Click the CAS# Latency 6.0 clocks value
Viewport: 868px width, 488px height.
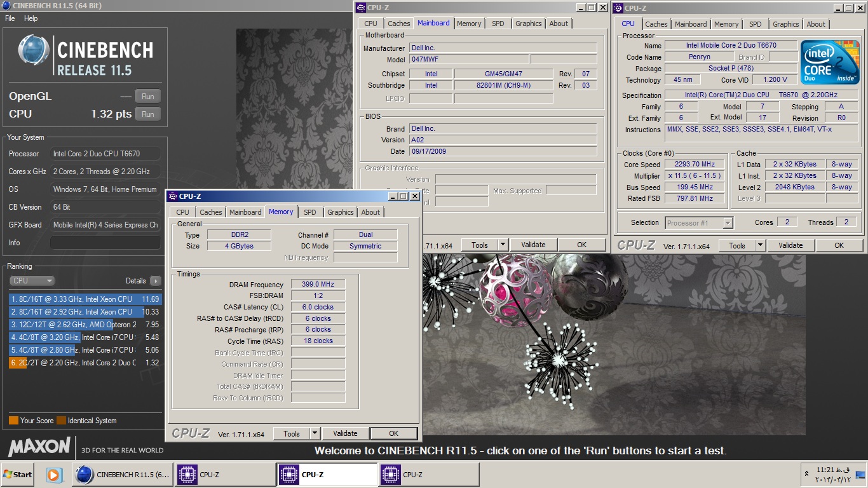coord(318,307)
